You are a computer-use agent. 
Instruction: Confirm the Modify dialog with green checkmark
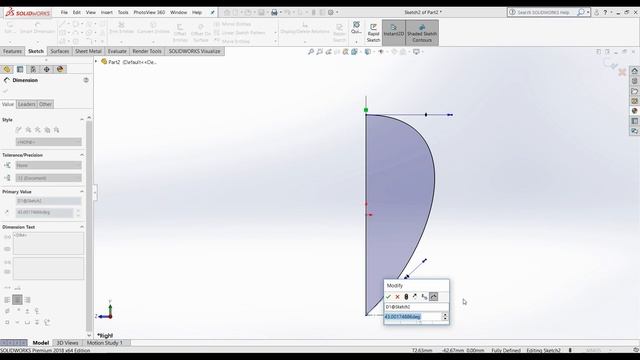point(388,297)
